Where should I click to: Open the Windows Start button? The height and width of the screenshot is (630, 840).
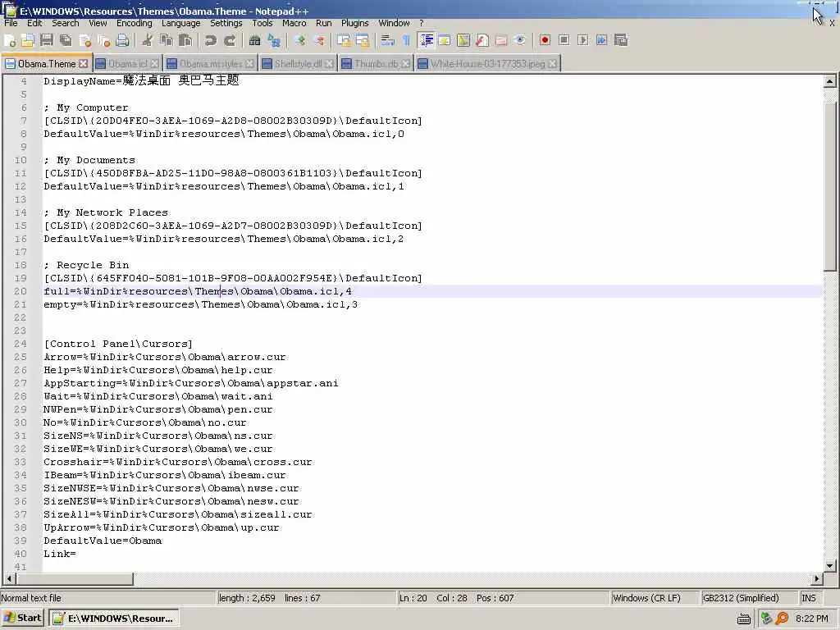pos(22,619)
